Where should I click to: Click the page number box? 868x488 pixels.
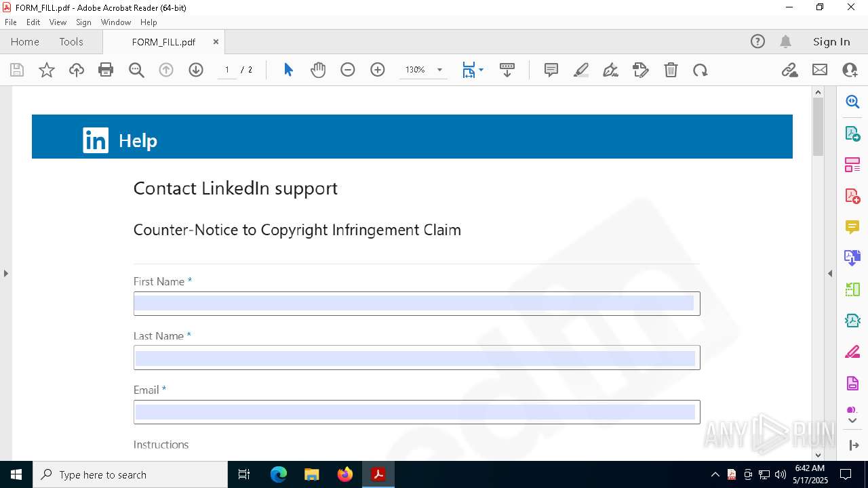[227, 70]
